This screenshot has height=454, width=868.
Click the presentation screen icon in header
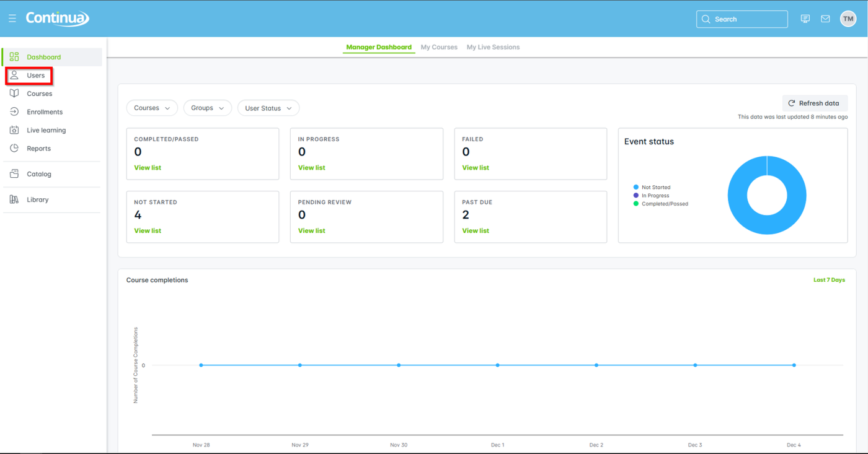click(x=805, y=19)
